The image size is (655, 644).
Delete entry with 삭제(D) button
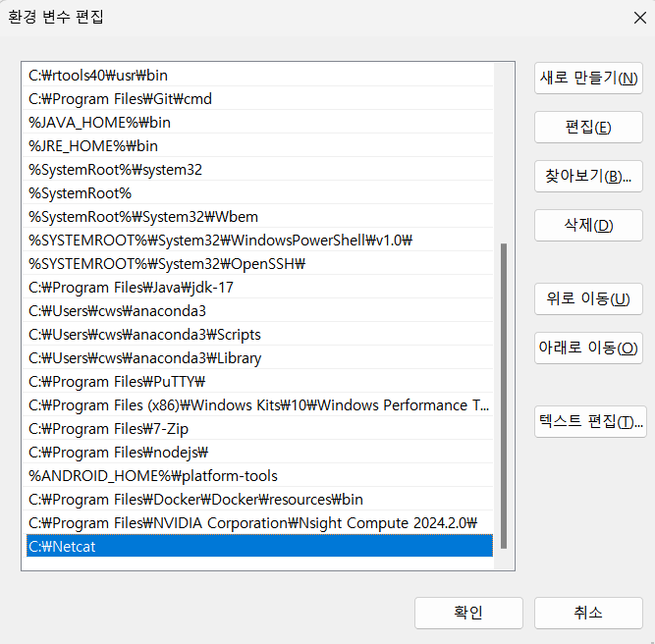click(588, 226)
